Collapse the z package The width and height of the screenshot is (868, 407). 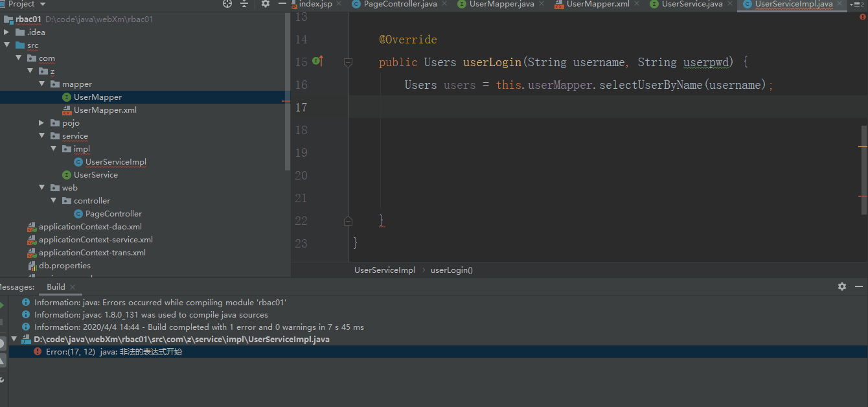click(30, 71)
